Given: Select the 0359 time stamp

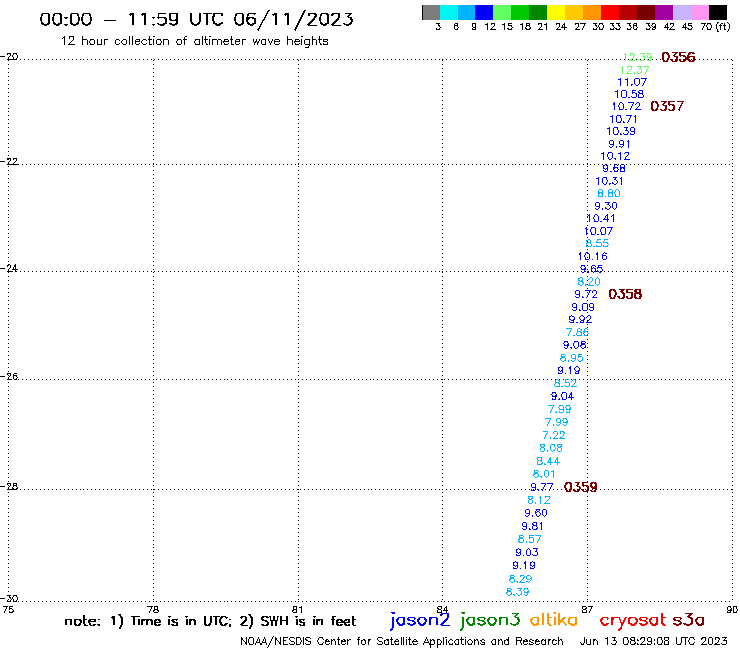Looking at the screenshot, I should [580, 487].
